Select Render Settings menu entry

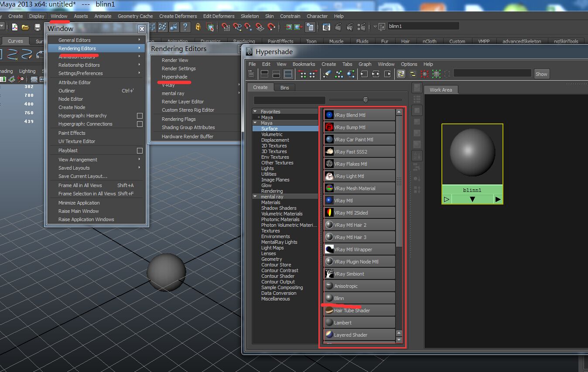[178, 68]
